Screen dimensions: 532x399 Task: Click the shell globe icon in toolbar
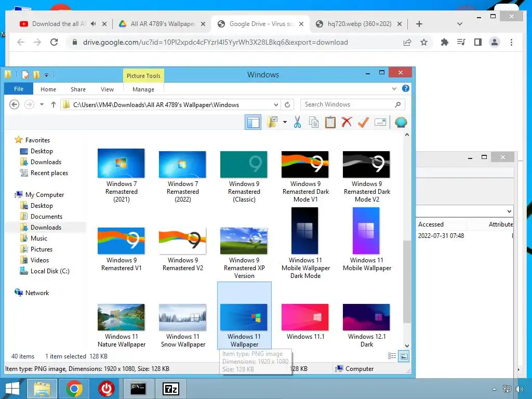(401, 122)
